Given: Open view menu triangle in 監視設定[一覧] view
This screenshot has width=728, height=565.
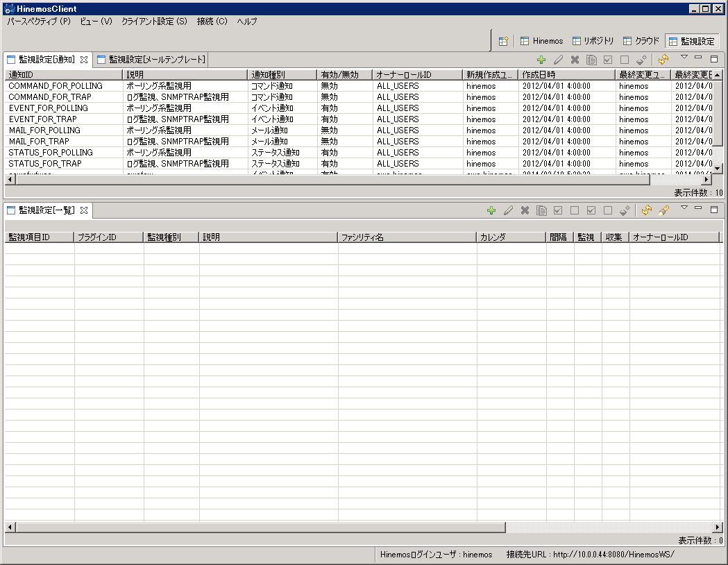Looking at the screenshot, I should 684,208.
